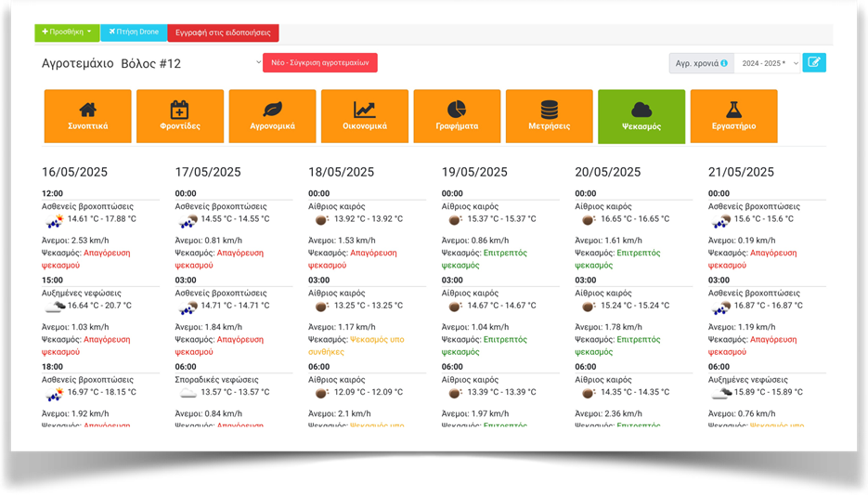The image size is (868, 496).
Task: Click the blue edit pencil button
Action: tap(814, 63)
